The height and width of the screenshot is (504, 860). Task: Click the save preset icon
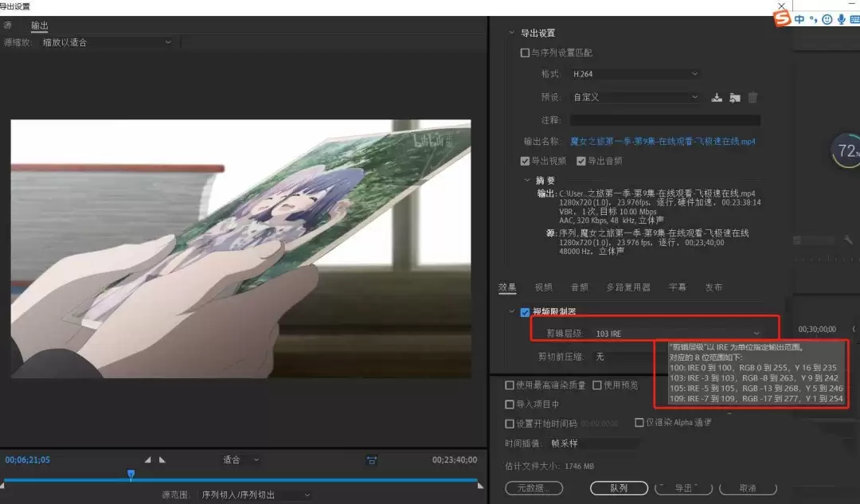pos(717,98)
